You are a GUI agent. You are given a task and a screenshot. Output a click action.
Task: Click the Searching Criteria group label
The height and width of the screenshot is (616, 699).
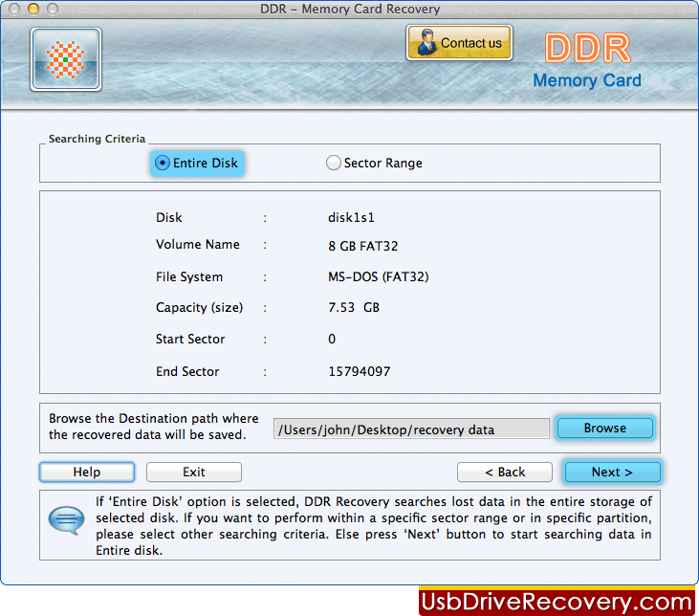[98, 139]
